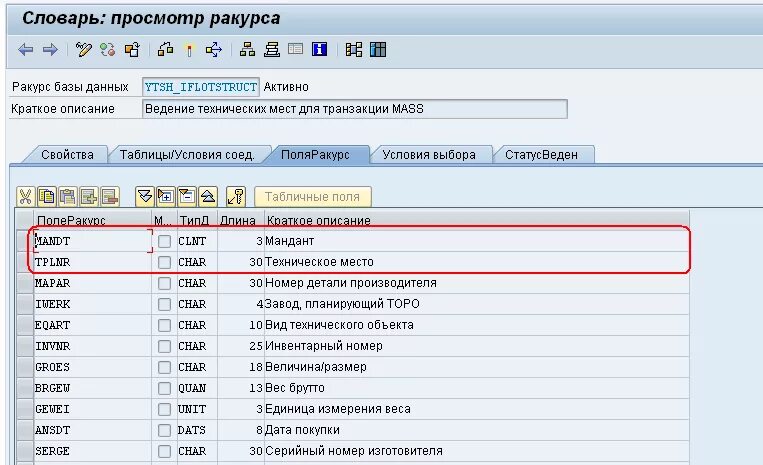Click the INVNR field cell
Viewport: 763px width, 465px height.
[92, 346]
